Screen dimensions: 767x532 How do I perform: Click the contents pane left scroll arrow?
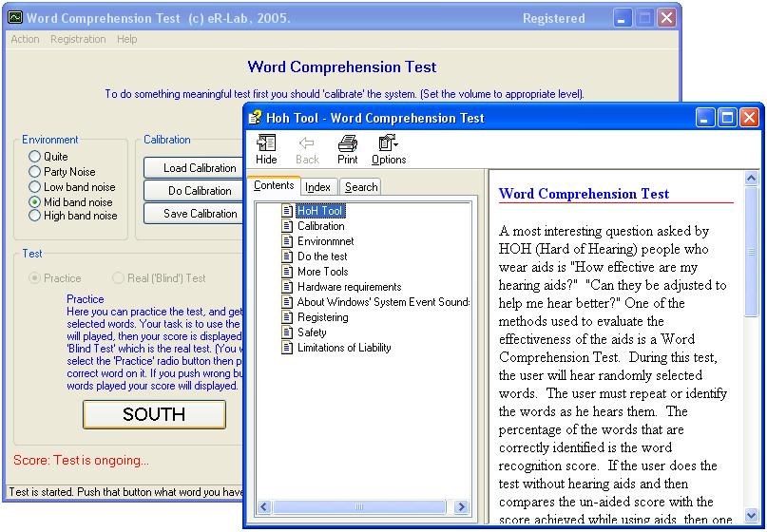263,506
